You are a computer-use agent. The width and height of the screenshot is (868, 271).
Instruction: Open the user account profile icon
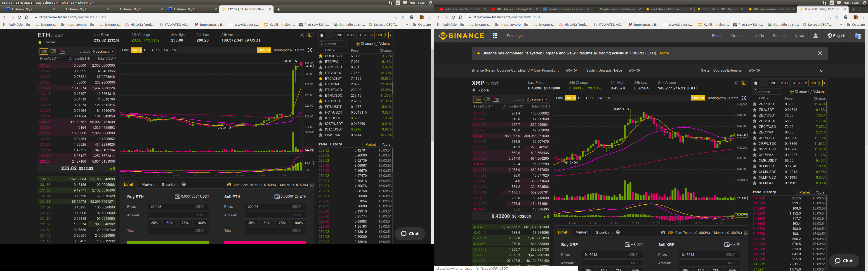click(815, 36)
